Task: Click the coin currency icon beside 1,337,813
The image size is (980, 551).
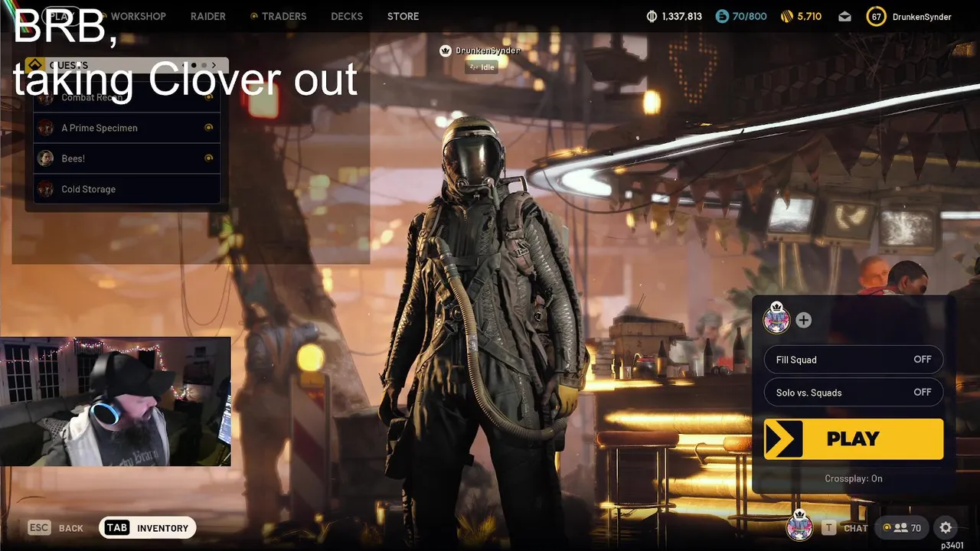Action: 652,16
